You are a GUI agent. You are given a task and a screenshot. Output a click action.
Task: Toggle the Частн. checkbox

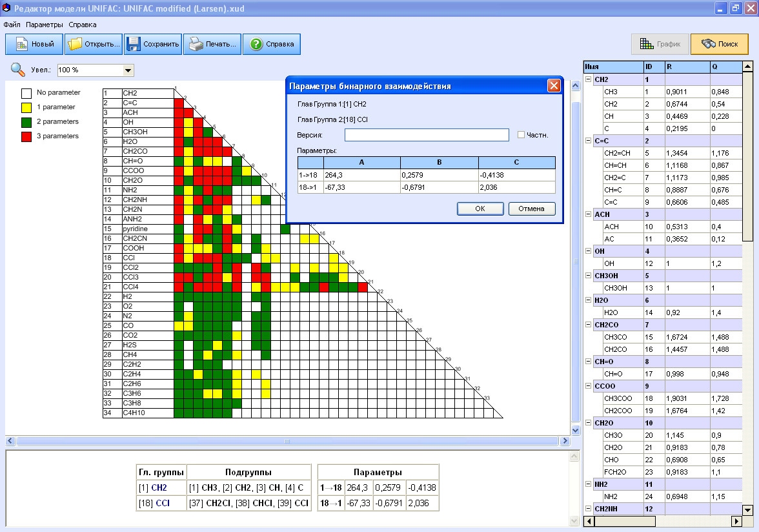click(521, 135)
